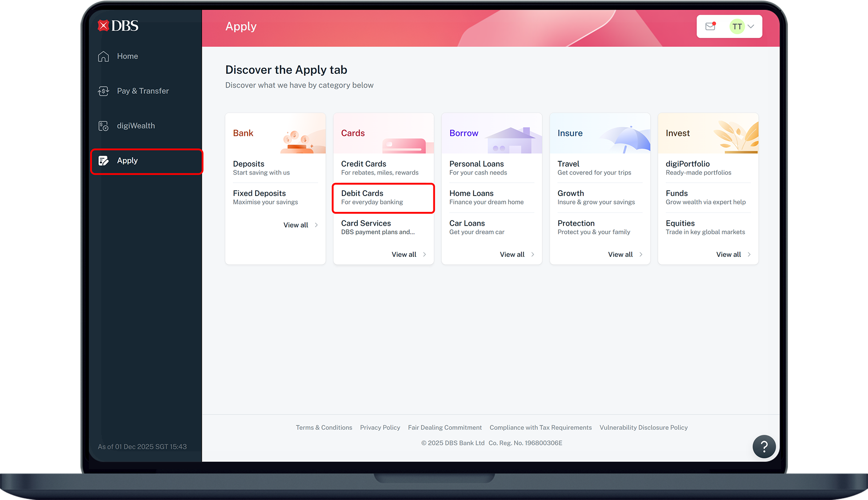868x500 pixels.
Task: Select the Home icon in the sidebar
Action: click(x=103, y=56)
